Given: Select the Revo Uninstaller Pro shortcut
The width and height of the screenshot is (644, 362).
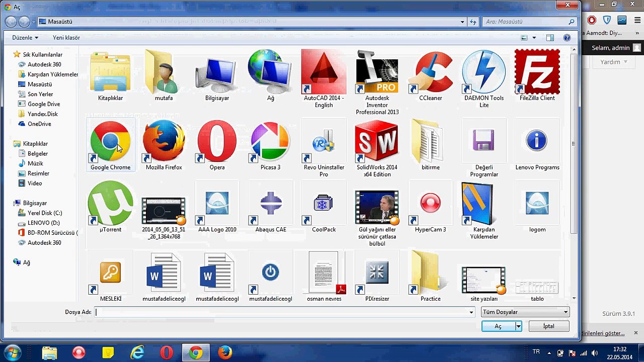Looking at the screenshot, I should 324,149.
